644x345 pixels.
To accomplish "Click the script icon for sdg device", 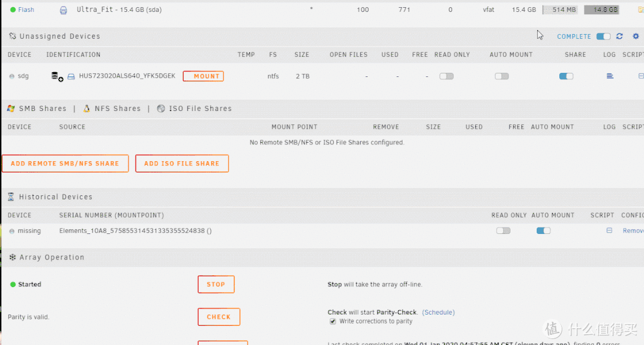I will (640, 76).
